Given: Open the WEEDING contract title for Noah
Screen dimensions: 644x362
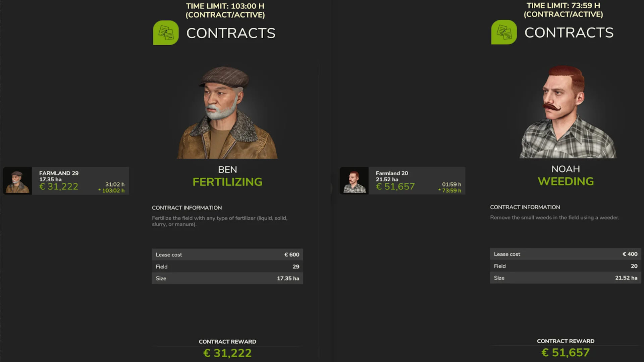Looking at the screenshot, I should (x=566, y=181).
